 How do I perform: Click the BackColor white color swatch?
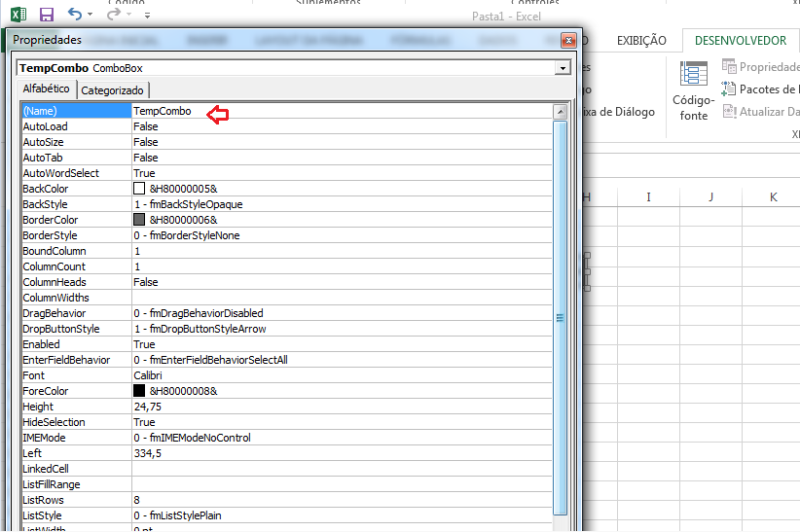point(139,189)
